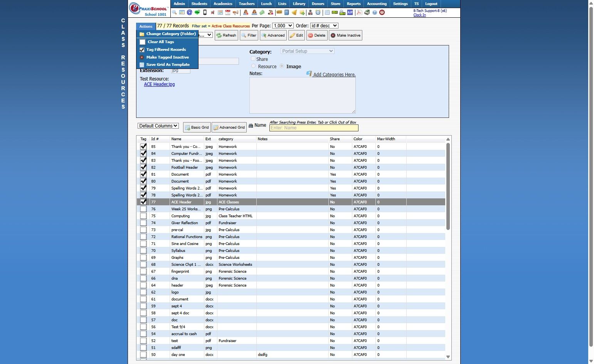Untick the tag checkbox for record 85
This screenshot has width=594, height=364.
point(143,146)
